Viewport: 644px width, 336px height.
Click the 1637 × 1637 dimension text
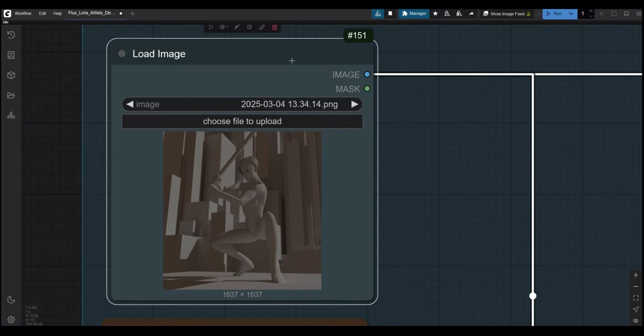(243, 294)
